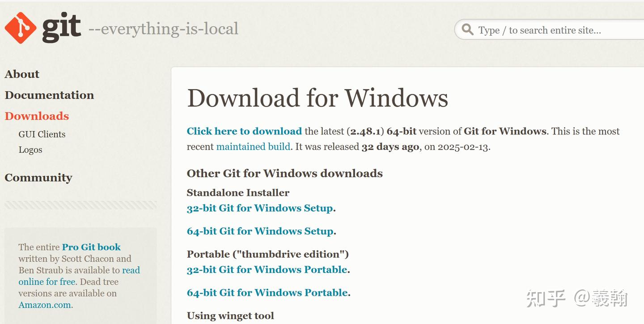Select the Downloads sidebar entry

[36, 116]
